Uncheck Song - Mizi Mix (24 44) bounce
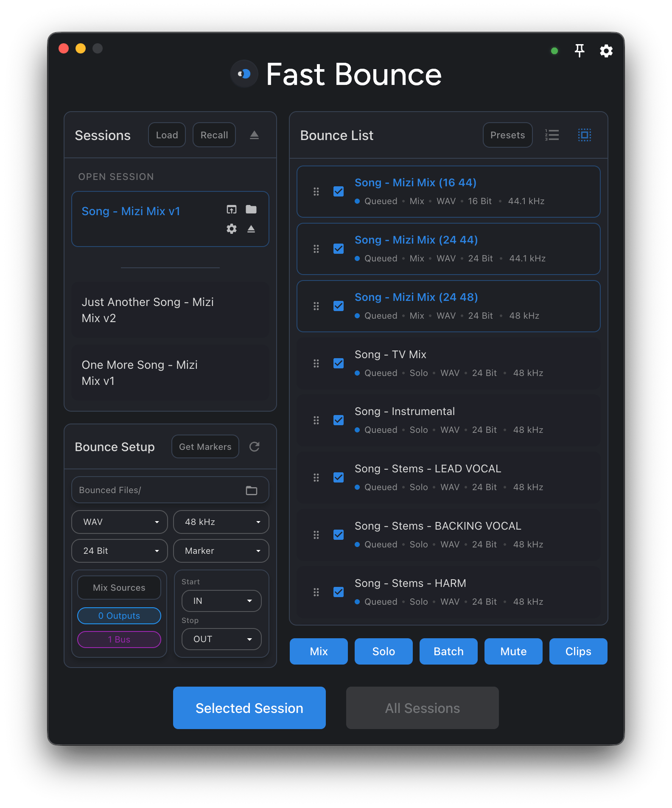 339,249
